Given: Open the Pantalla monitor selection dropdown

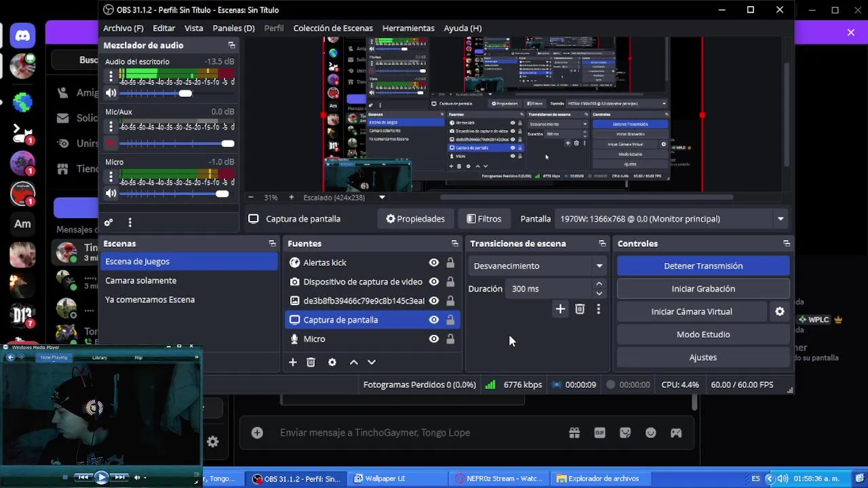Looking at the screenshot, I should [673, 219].
